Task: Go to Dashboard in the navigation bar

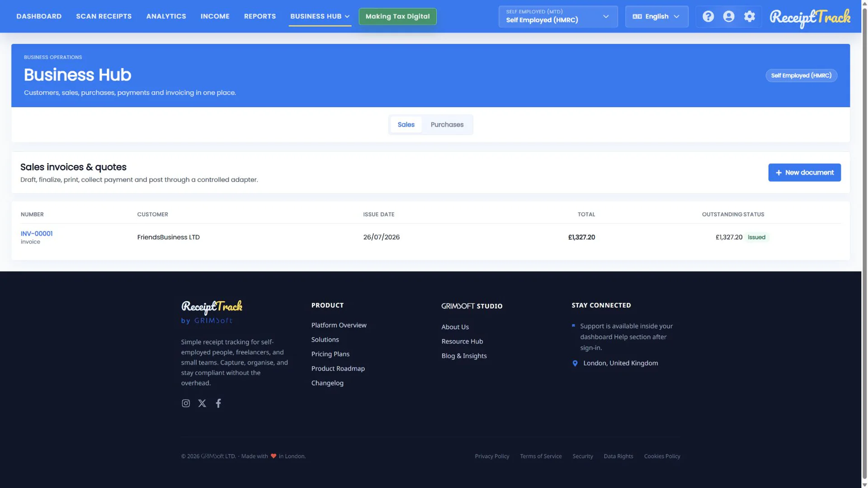Action: [39, 16]
